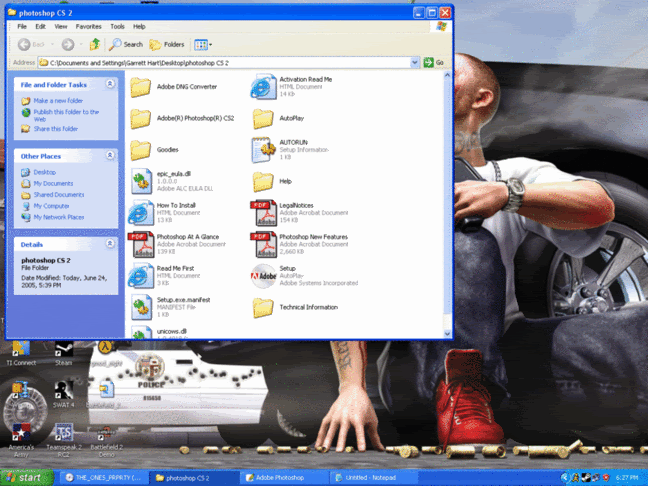Select the AUTORUN setup information icon
648x486 pixels.
pos(263,150)
